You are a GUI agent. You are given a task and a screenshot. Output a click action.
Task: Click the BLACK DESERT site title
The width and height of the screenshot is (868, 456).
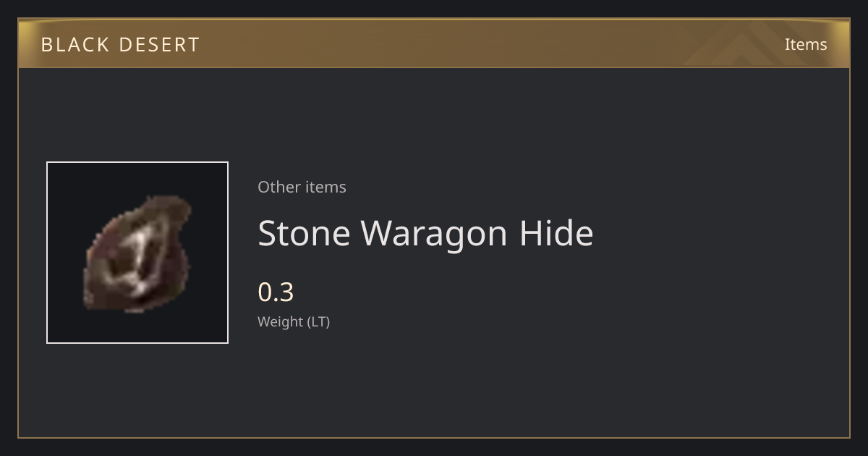120,45
